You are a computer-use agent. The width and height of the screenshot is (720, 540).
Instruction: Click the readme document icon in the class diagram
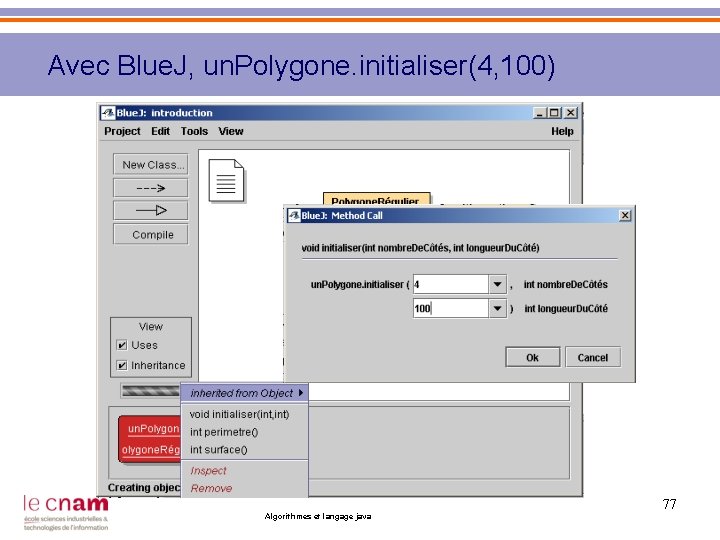tap(226, 180)
